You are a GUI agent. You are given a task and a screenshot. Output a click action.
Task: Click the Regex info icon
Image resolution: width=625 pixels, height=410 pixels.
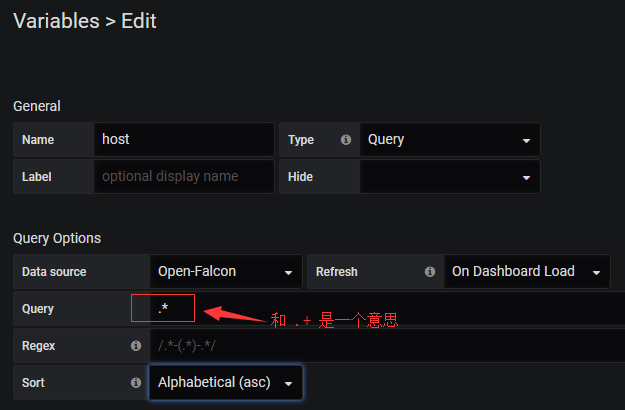(x=136, y=346)
